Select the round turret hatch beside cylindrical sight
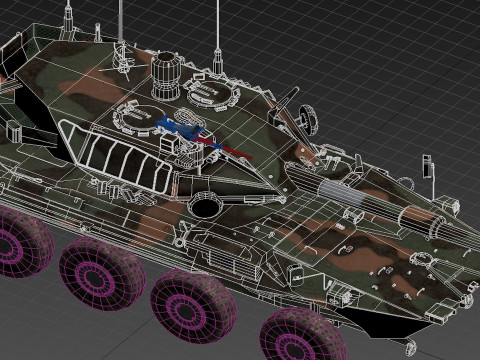480x360 pixels. pyautogui.click(x=211, y=93)
